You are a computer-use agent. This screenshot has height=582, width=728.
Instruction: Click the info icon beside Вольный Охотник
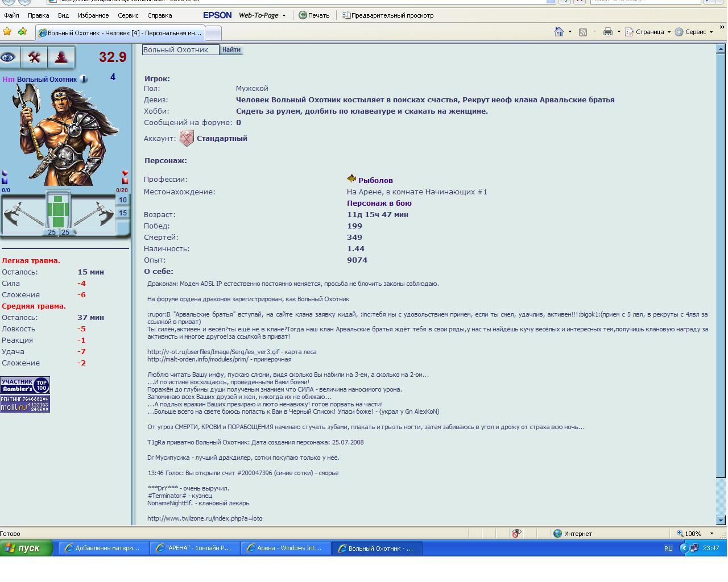pos(84,79)
